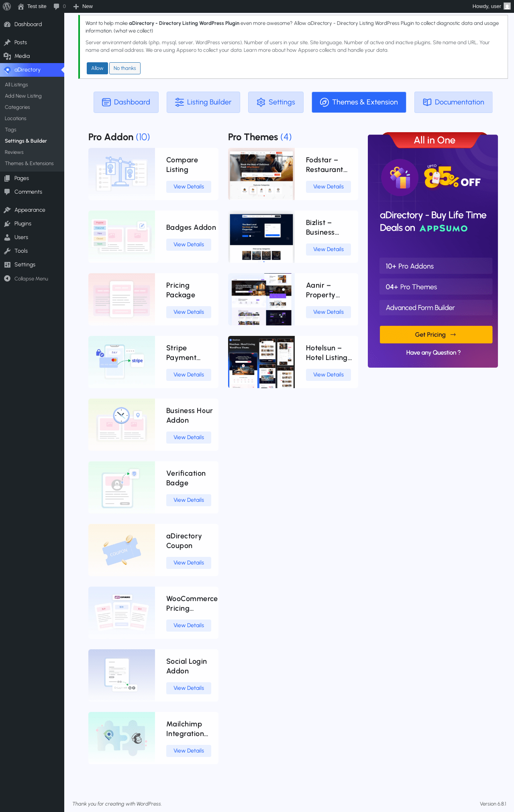
Task: View details for Badges Addon
Action: coord(189,245)
